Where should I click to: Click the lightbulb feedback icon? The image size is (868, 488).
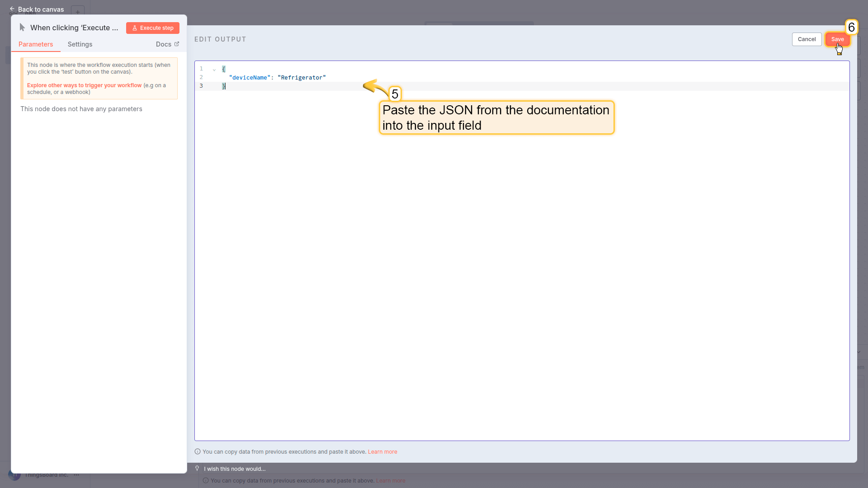point(197,469)
